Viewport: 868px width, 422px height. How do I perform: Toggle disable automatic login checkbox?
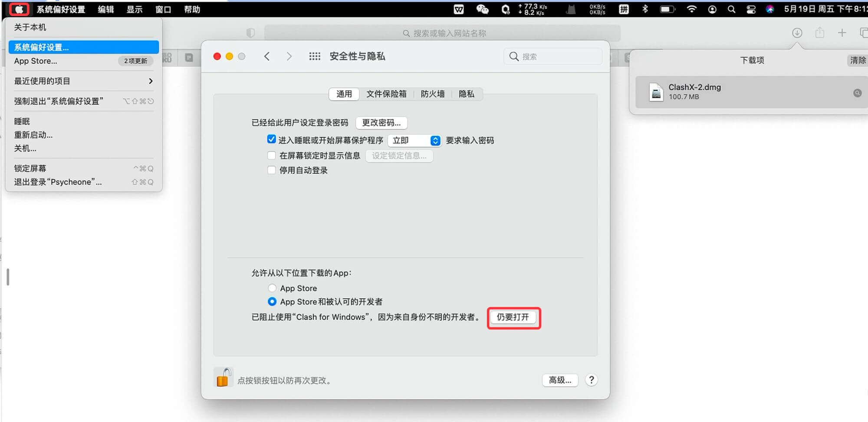coord(272,170)
